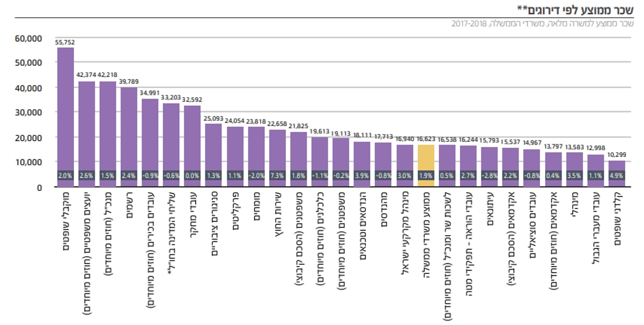
Task: Click the value label '24,054'
Action: click(235, 121)
